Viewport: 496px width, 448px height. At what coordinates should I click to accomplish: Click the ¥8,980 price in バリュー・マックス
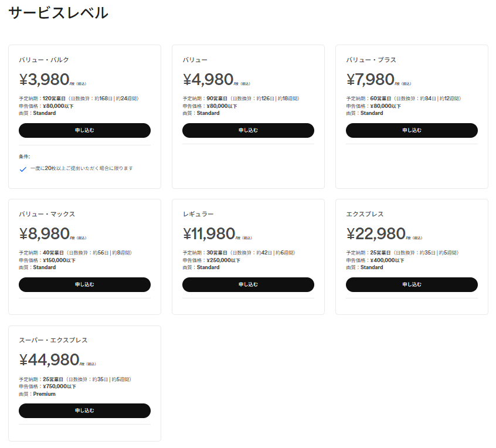[45, 234]
